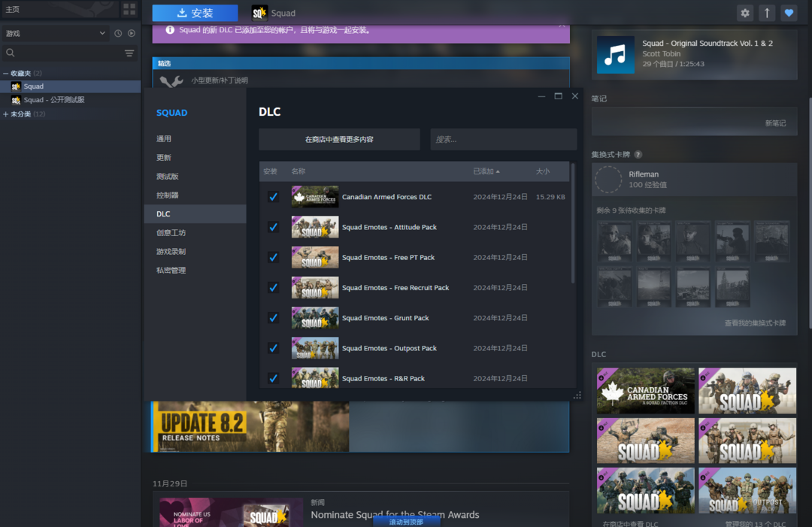Screen dimensions: 812x527
Task: Click the ready-to-play filter icon
Action: (132, 33)
